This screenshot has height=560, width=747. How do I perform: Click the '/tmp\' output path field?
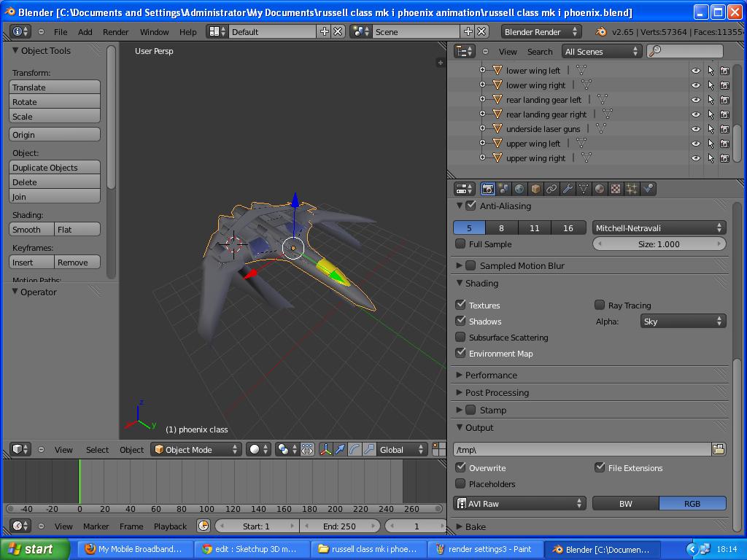tap(584, 449)
